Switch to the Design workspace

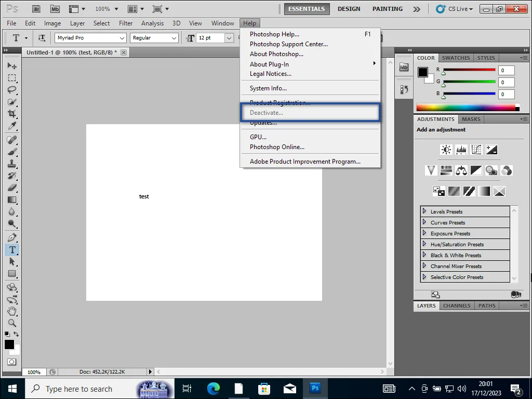349,9
